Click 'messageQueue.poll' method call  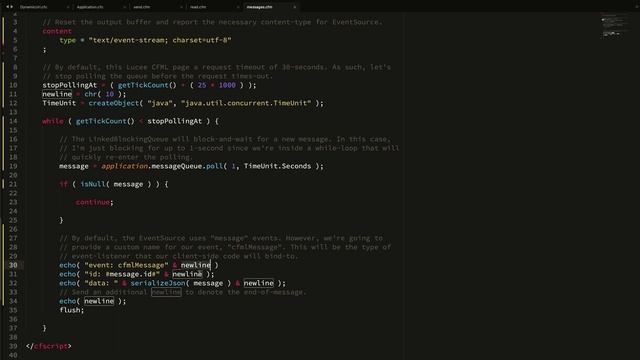[187, 166]
